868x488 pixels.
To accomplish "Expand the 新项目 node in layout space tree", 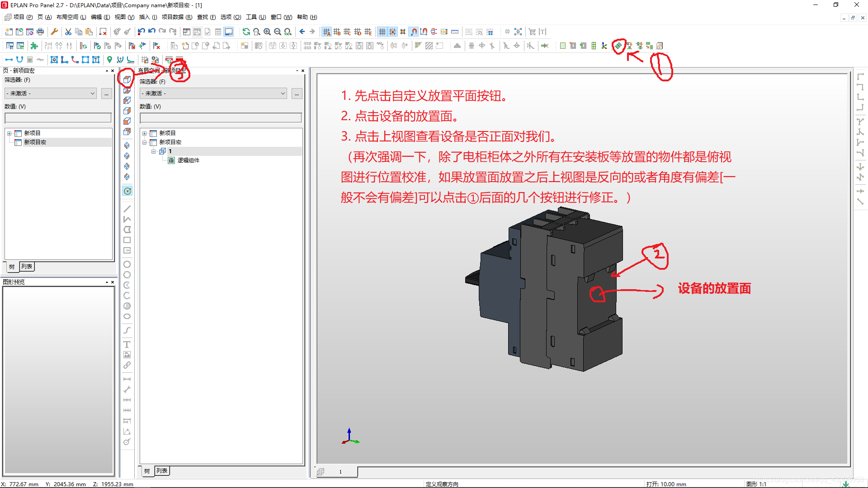I will click(144, 133).
